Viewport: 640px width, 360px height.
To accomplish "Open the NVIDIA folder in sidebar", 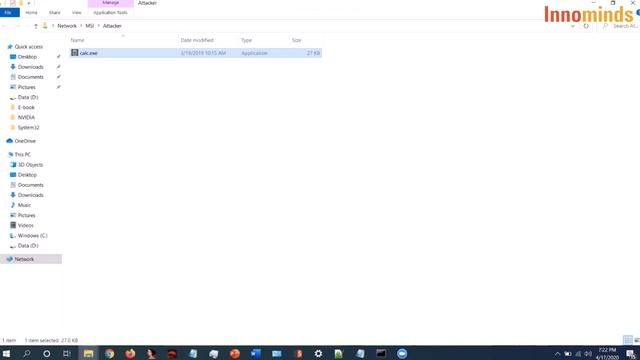I will point(26,118).
